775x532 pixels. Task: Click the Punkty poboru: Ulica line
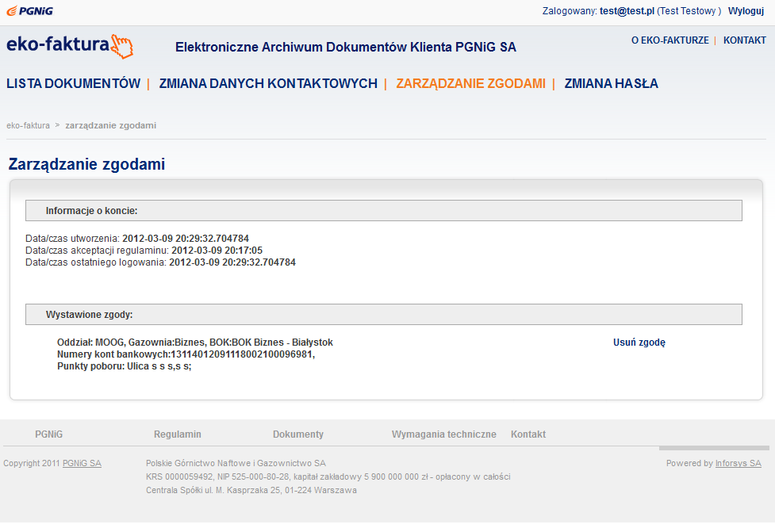124,366
